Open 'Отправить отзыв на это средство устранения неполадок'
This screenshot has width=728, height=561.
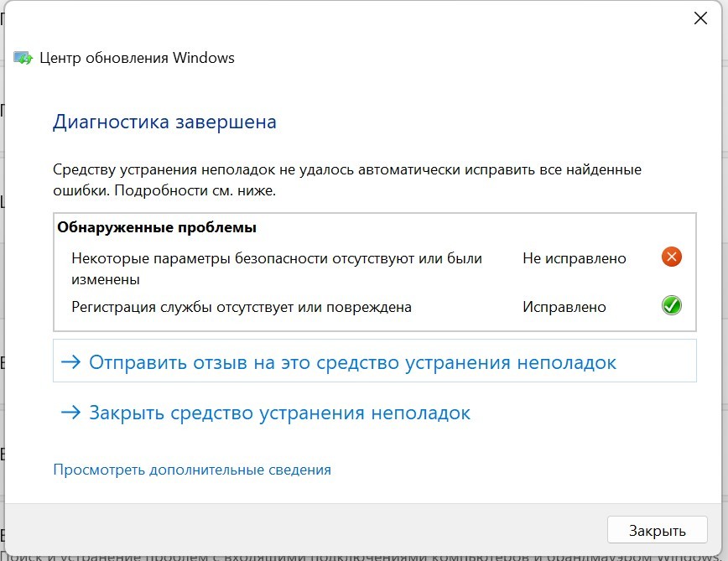pyautogui.click(x=375, y=361)
